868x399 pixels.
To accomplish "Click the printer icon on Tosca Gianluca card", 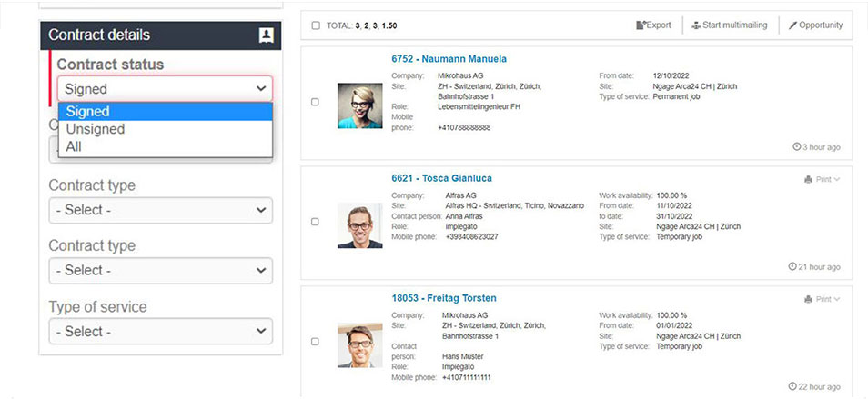I will click(808, 180).
